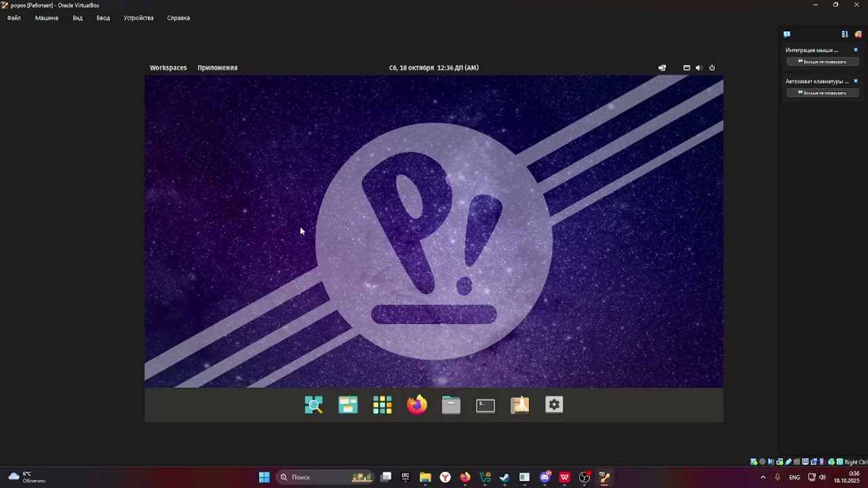Open the Вид menu
Screen dimensions: 868x488
point(78,18)
